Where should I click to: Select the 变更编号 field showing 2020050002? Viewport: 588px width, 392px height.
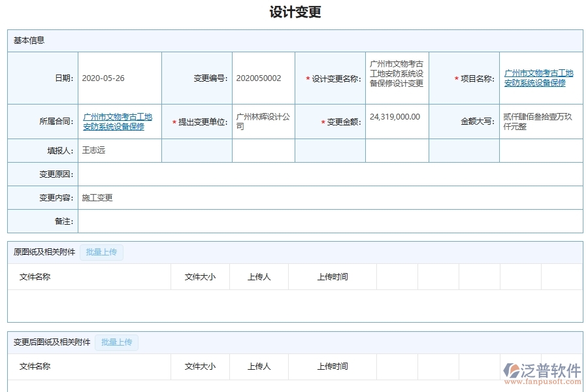pos(263,77)
